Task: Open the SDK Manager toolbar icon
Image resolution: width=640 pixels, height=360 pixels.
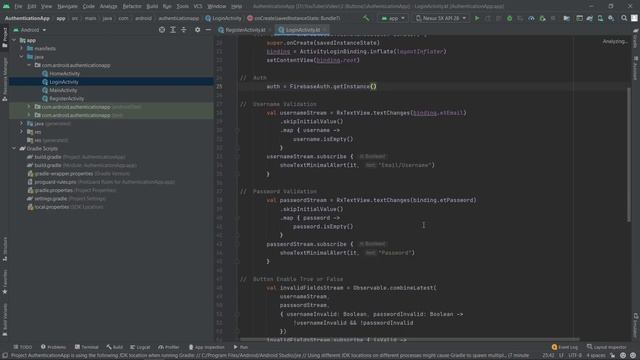Action: (611, 18)
